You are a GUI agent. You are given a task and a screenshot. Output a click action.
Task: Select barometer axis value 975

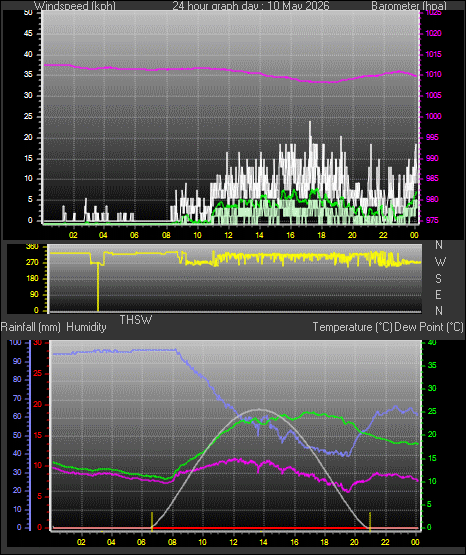pyautogui.click(x=432, y=220)
